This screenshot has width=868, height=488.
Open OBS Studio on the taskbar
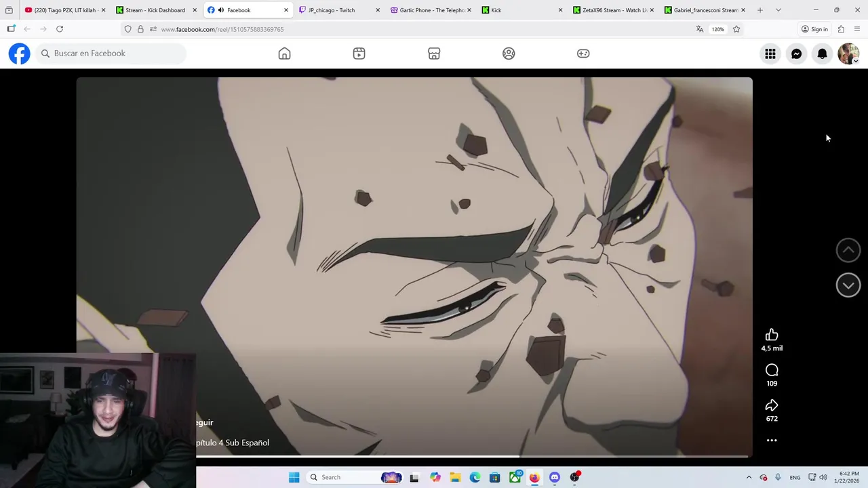[x=575, y=477]
